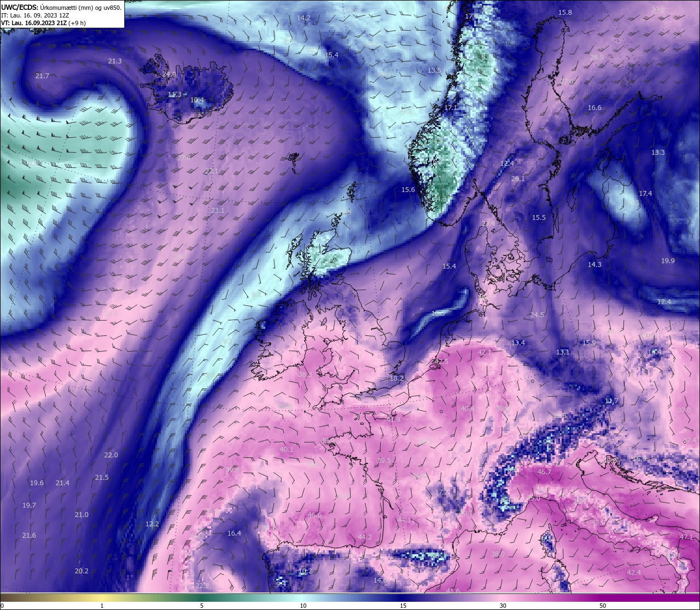Select the 15.6 value west of Norway
Viewport: 700px width, 610px height.
point(408,190)
